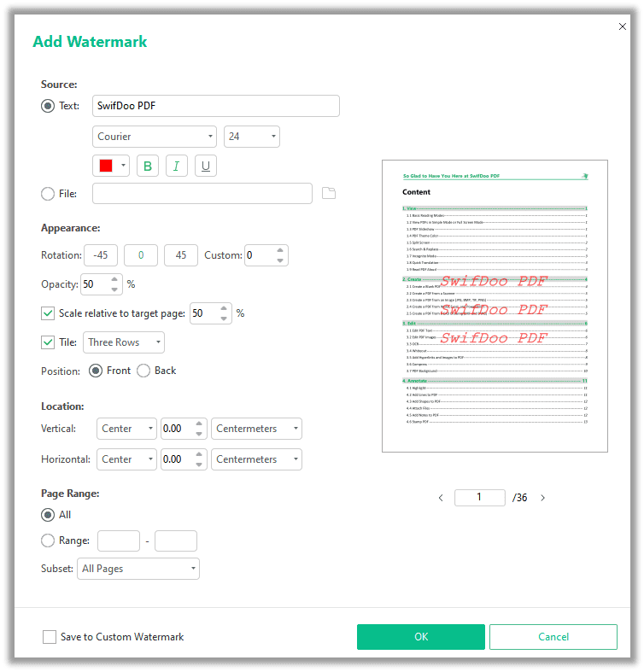Open Vertical units Centermeters dropdown

(256, 429)
